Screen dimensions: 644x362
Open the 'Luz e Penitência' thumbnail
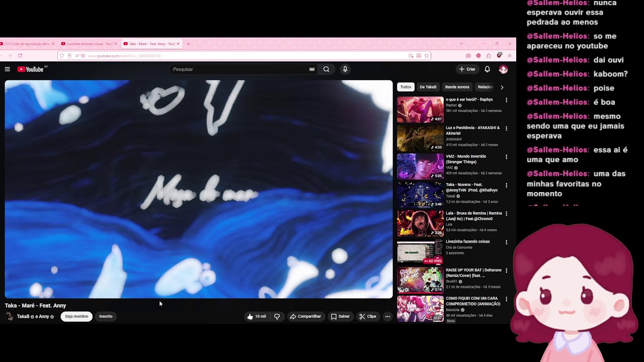pyautogui.click(x=420, y=138)
